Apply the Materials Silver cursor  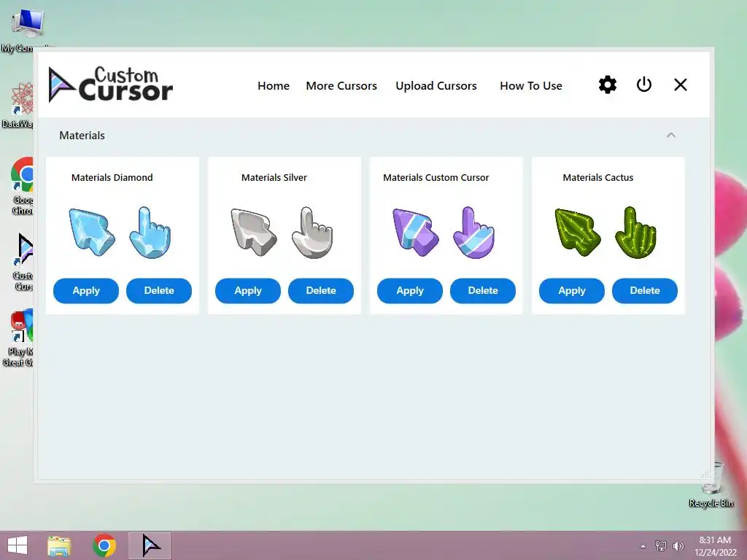248,290
